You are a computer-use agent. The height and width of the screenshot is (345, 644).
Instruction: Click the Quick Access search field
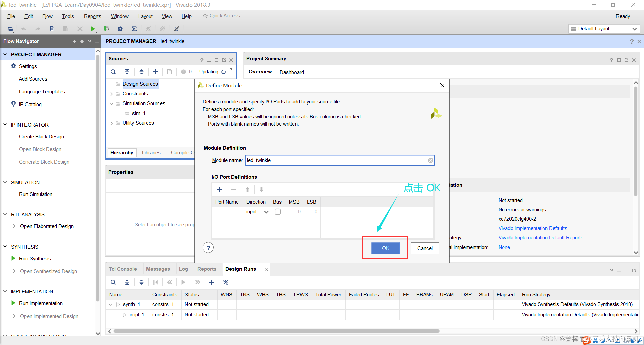click(232, 16)
